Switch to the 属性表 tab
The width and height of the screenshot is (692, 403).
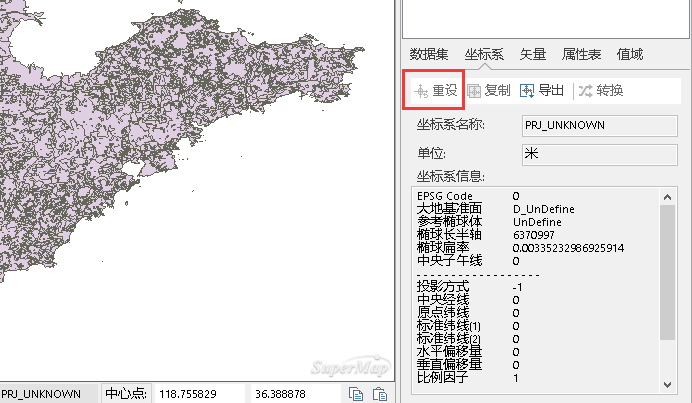coord(580,55)
